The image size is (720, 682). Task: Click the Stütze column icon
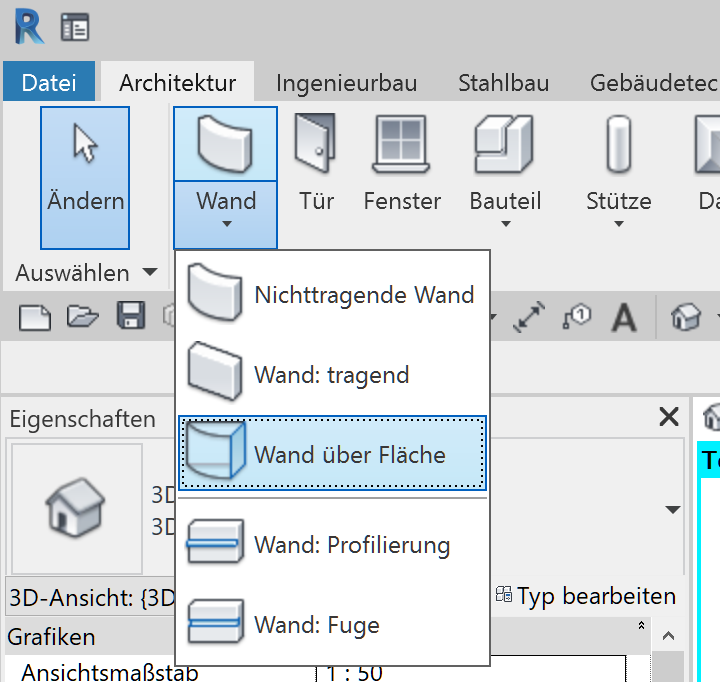[618, 146]
